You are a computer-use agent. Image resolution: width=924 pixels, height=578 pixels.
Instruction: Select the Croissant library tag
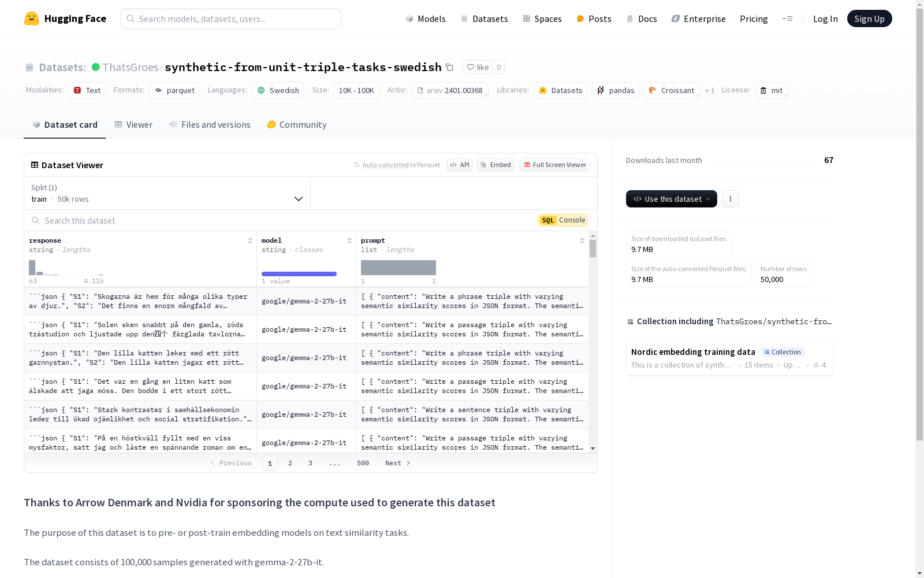(x=672, y=90)
